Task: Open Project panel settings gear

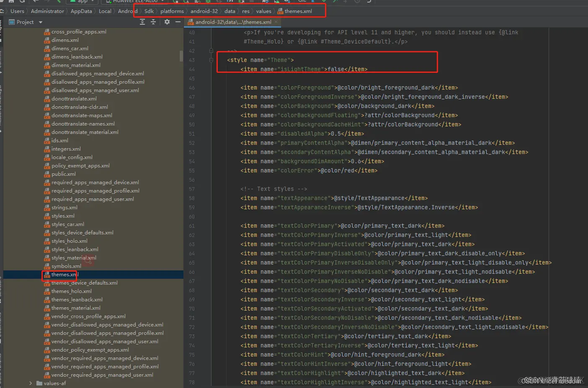Action: [167, 22]
